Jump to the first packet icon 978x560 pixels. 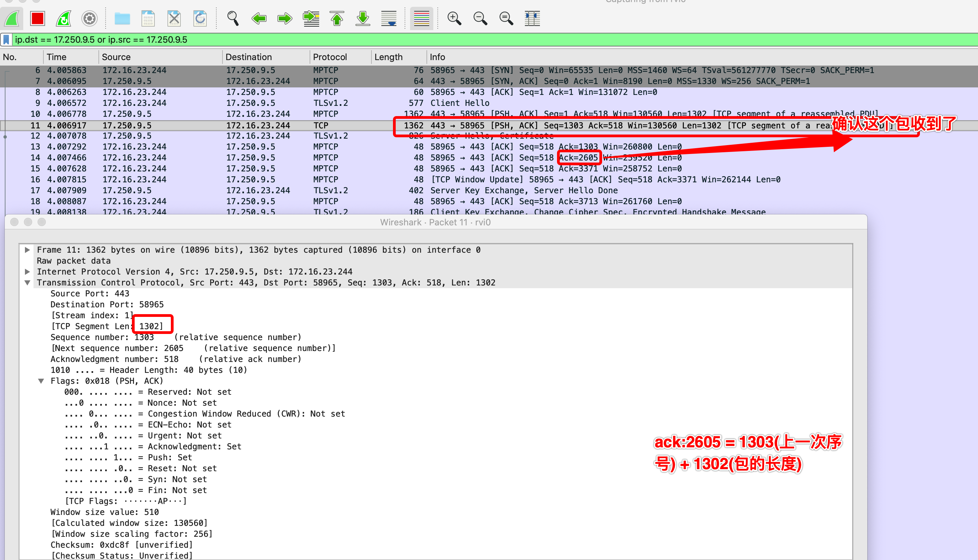pos(337,18)
